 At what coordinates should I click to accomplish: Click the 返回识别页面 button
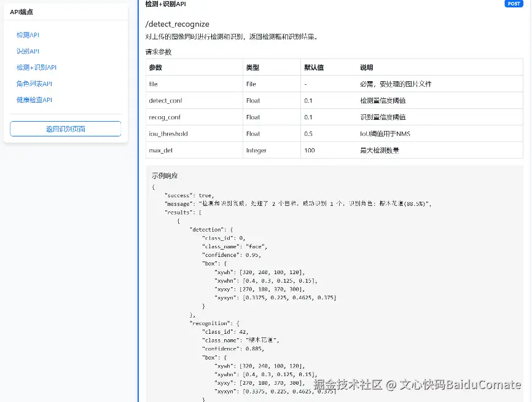66,128
